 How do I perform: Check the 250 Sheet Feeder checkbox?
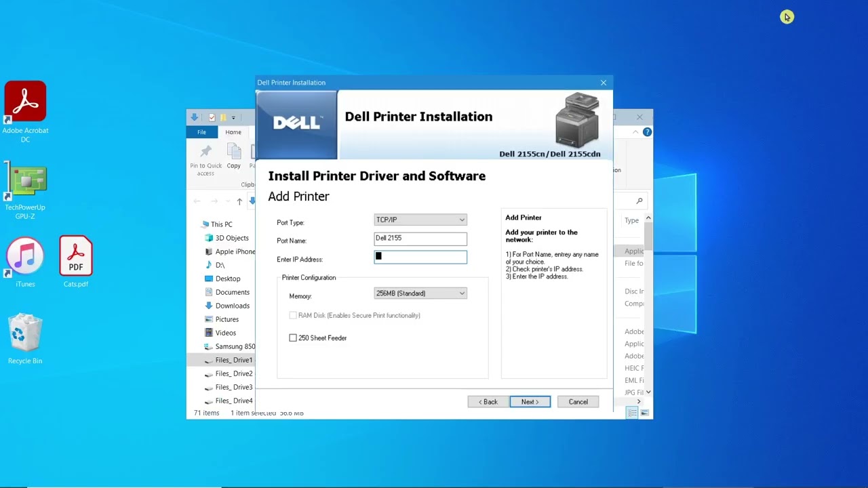pos(293,338)
